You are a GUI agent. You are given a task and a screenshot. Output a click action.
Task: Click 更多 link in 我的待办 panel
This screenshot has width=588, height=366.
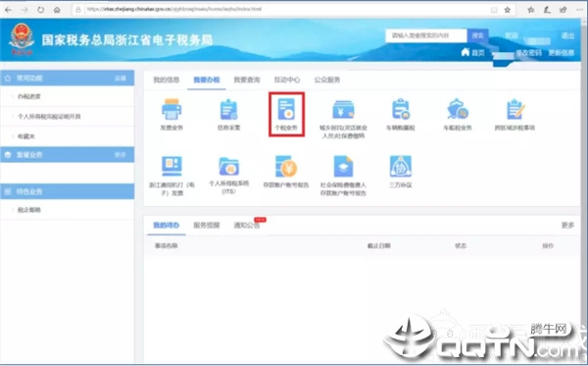coord(567,226)
